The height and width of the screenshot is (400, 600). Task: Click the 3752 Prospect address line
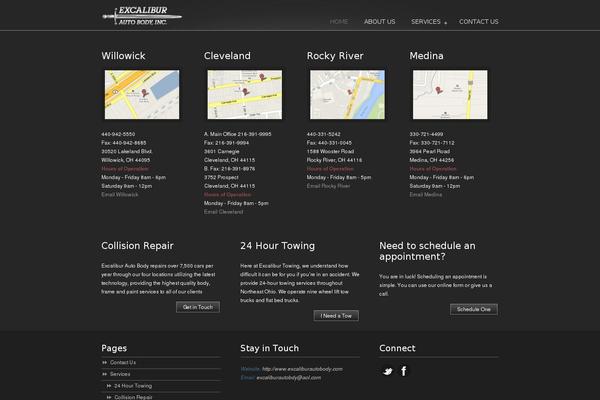221,177
